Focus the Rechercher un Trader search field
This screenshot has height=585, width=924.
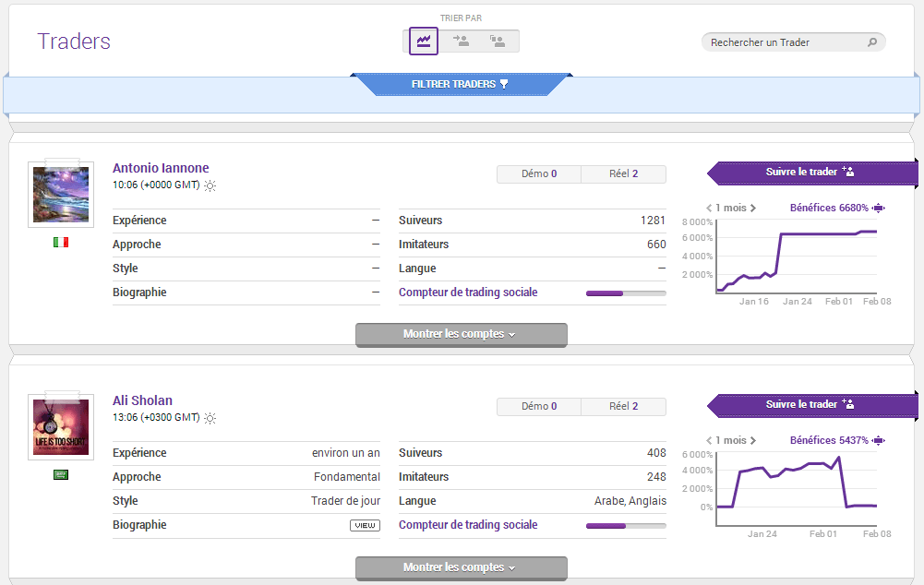(785, 42)
